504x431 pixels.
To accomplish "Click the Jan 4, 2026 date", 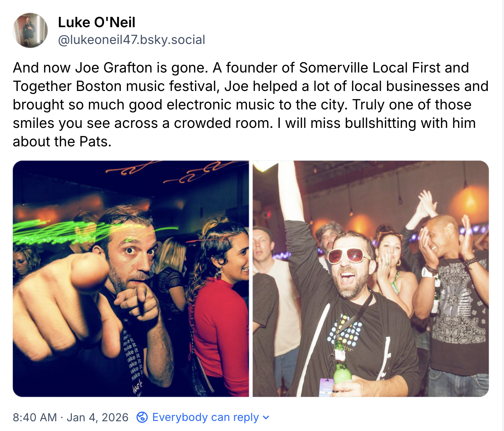I will (x=98, y=417).
